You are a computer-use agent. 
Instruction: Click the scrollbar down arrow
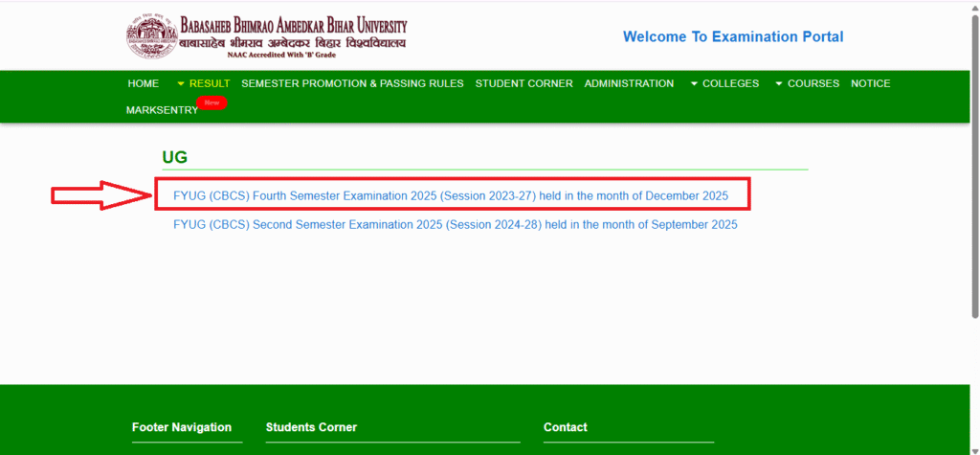pos(975,450)
